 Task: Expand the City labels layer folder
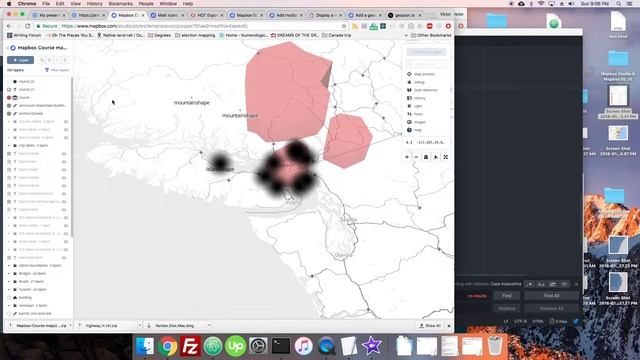pyautogui.click(x=9, y=145)
